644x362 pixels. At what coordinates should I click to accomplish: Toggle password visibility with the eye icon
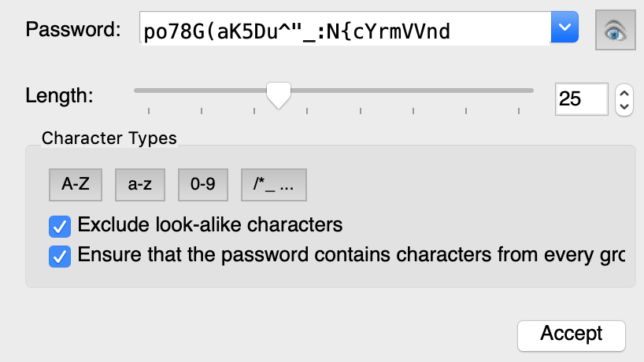(x=616, y=31)
